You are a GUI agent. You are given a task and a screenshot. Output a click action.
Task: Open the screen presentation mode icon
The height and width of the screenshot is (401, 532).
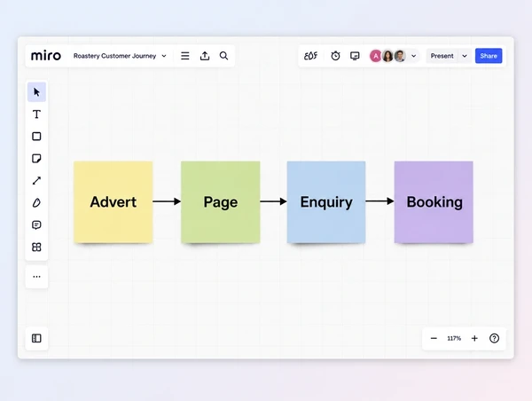tap(355, 56)
